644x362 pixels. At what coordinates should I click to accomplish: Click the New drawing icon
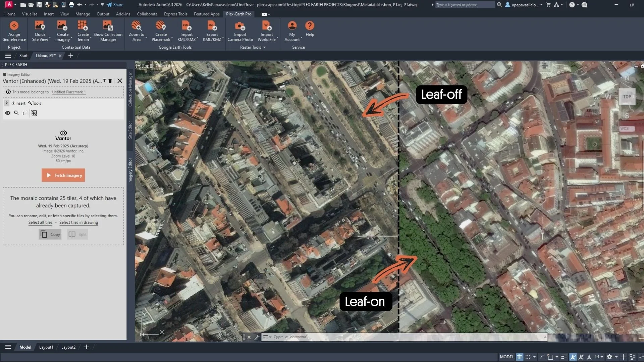point(23,5)
